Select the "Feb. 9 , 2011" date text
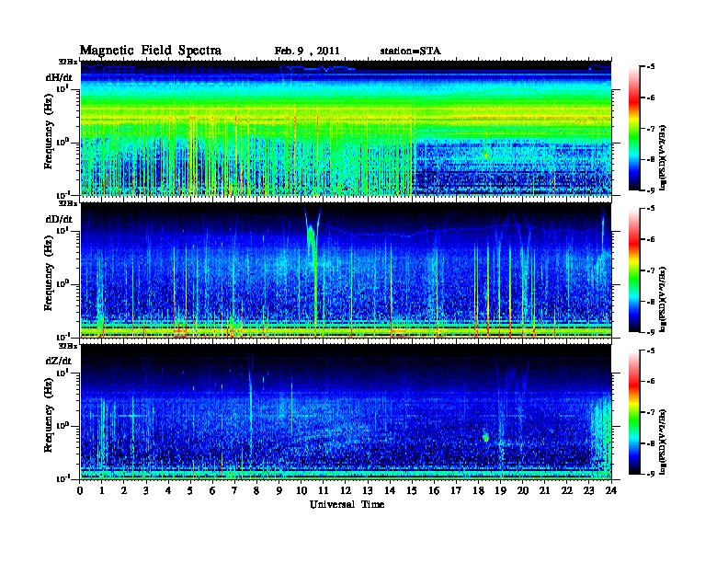Viewport: 728px width, 563px height. click(307, 52)
